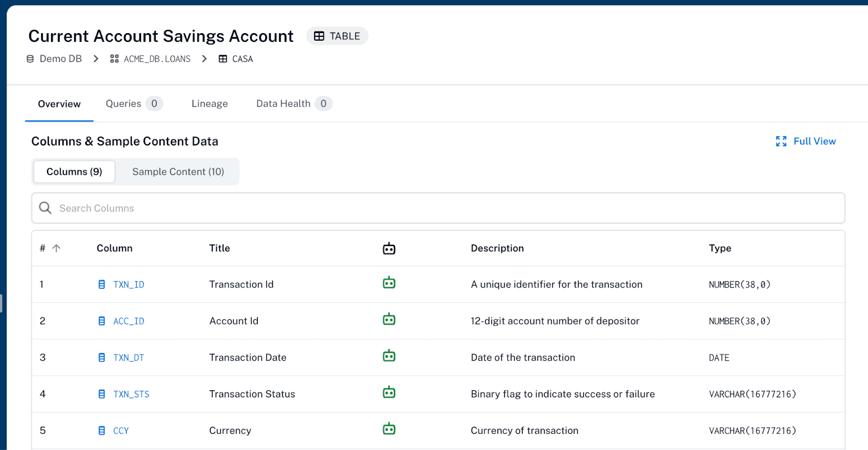Click the search magnifier icon
Viewport: 868px width, 450px height.
(x=46, y=208)
